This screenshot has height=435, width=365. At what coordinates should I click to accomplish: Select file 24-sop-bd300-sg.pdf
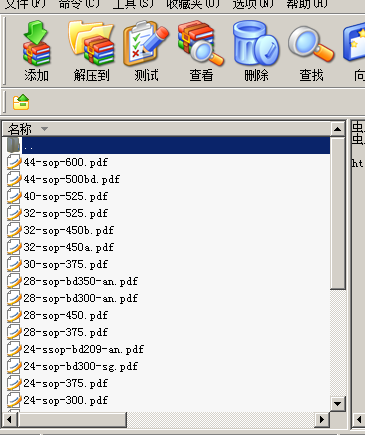pyautogui.click(x=80, y=366)
